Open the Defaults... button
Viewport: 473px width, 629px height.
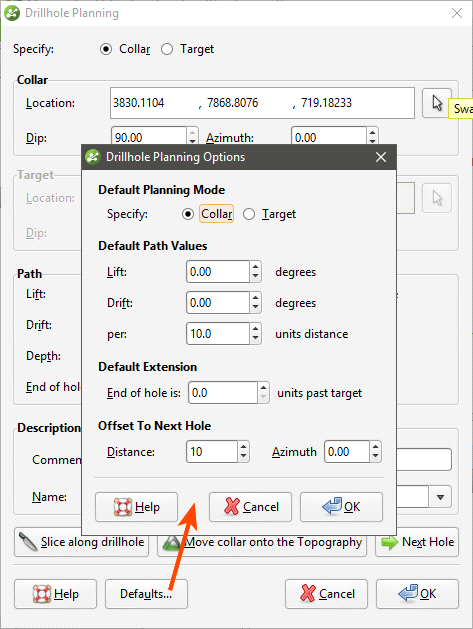146,594
